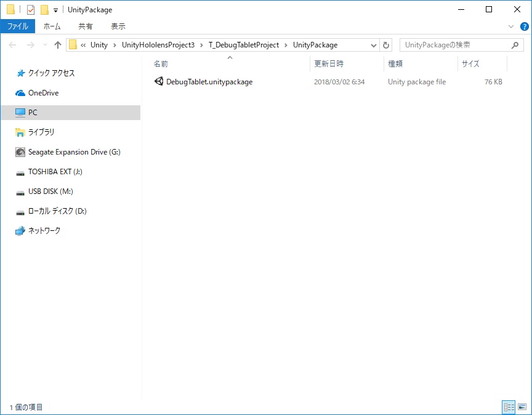Open the ファイル menu
Viewport: 532px width, 415px height.
[x=18, y=26]
